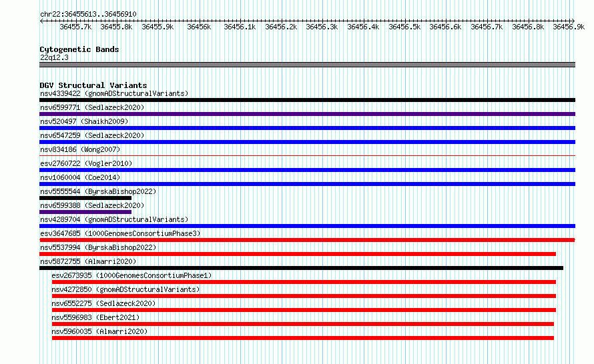Click the purple nsv6599771 variant bar

(x=307, y=114)
